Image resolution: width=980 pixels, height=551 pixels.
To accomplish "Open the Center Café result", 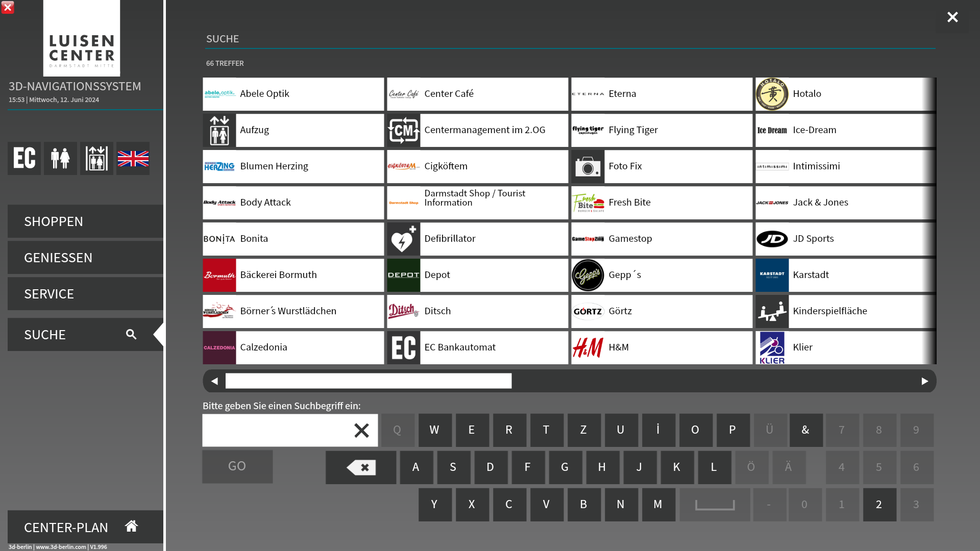I will pos(478,94).
